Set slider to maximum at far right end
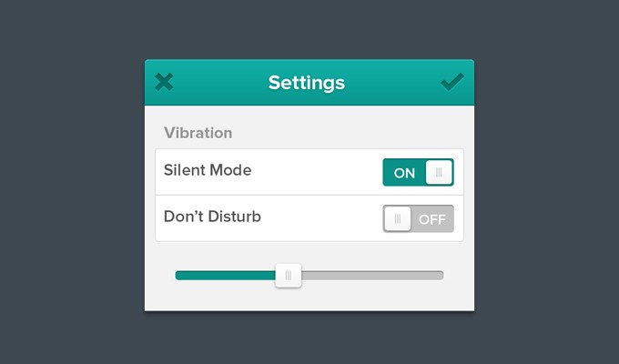619x364 pixels. [x=441, y=275]
